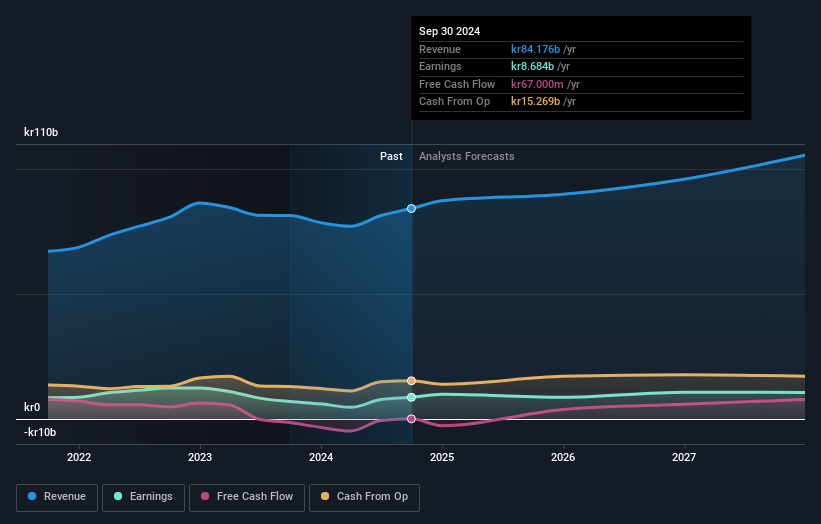Click the kr67.000m free cash flow value
This screenshot has width=821, height=524.
537,84
